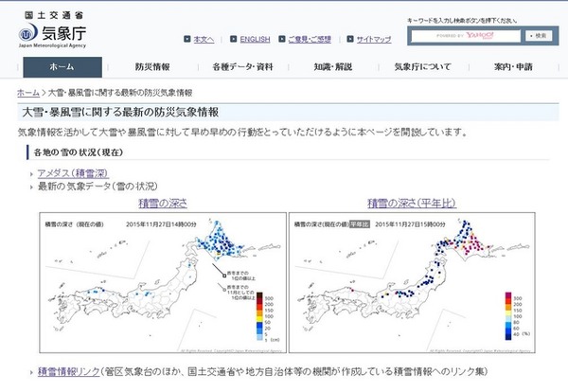The height and width of the screenshot is (392, 568).
Task: Open the 気象庁について menu tab
Action: [423, 67]
